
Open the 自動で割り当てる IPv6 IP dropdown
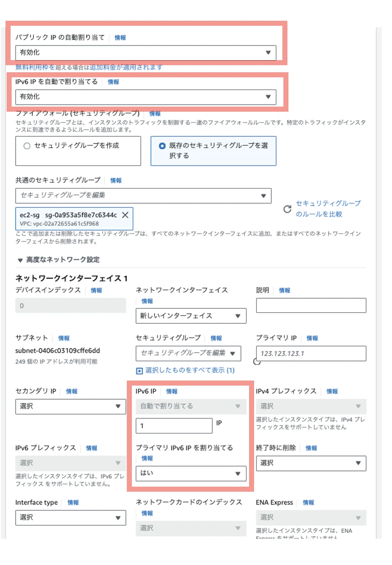tap(191, 406)
